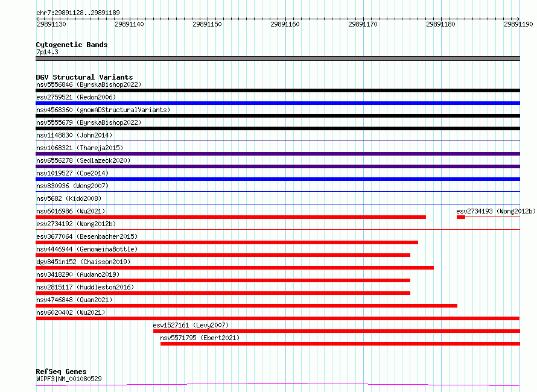
Task: Click the DGV Structural Variants track title
Action: point(84,77)
